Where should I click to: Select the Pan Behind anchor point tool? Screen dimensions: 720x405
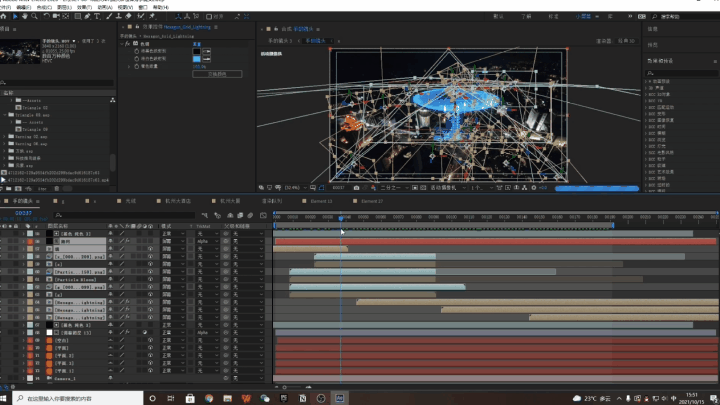pos(66,16)
